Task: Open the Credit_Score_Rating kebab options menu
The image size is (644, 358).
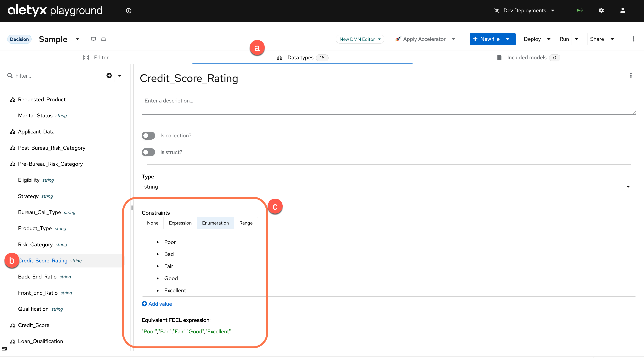Action: tap(631, 75)
